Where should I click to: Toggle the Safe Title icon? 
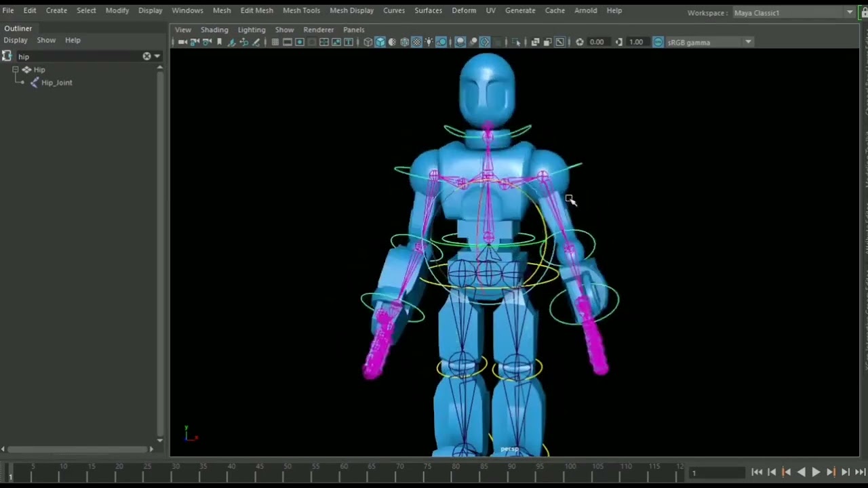tap(349, 42)
